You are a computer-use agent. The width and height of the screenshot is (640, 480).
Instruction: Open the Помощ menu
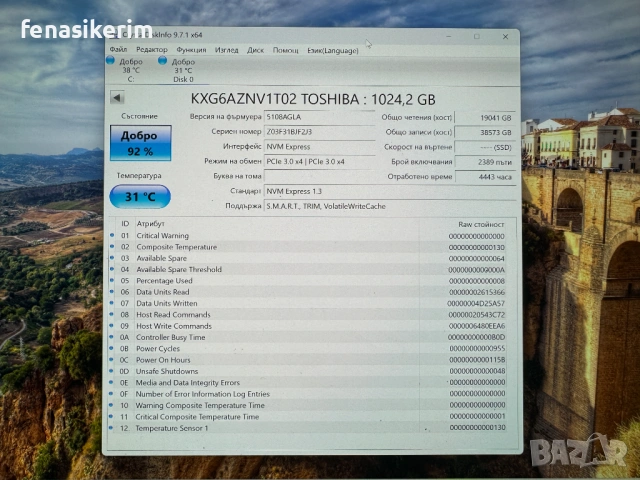pyautogui.click(x=286, y=50)
